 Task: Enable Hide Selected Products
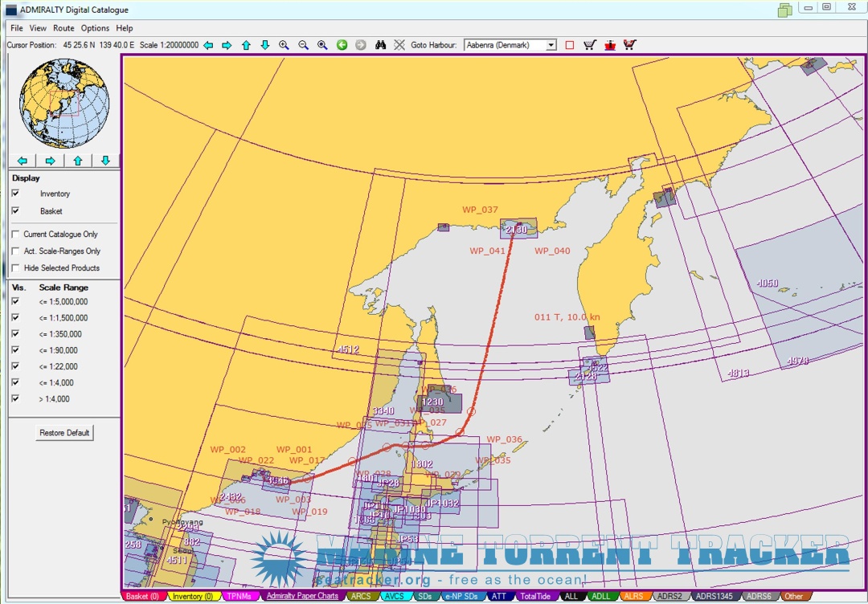15,267
